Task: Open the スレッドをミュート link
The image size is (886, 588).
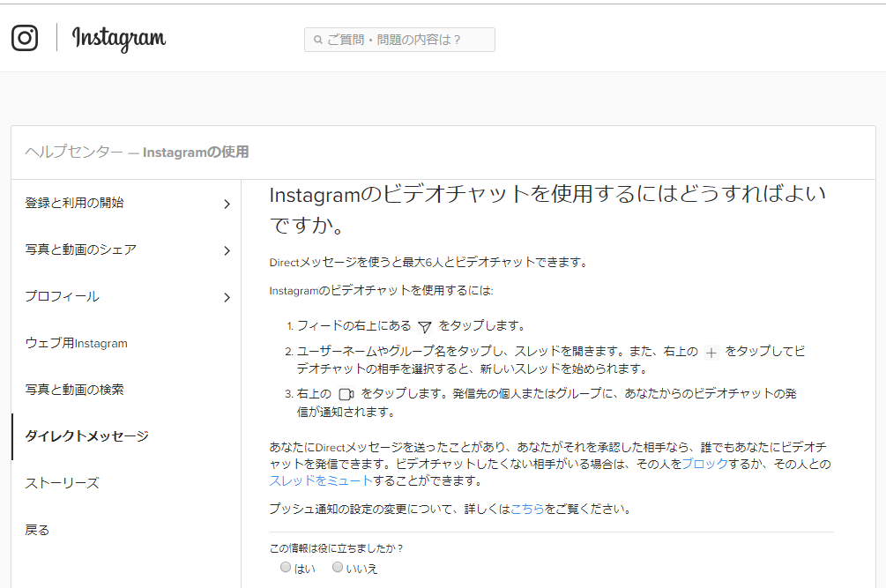Action: [320, 481]
